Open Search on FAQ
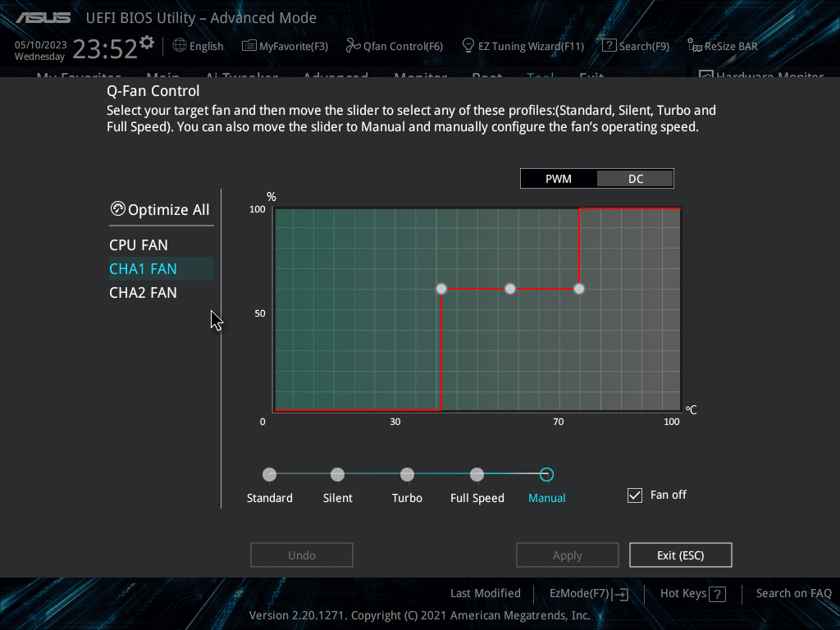This screenshot has width=840, height=630. tap(793, 593)
